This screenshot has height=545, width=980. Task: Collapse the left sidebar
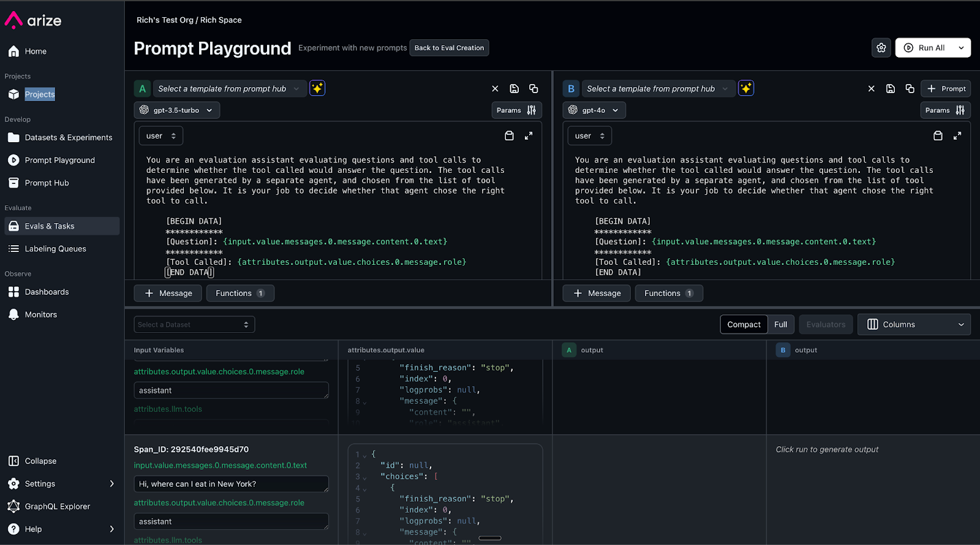(x=40, y=461)
